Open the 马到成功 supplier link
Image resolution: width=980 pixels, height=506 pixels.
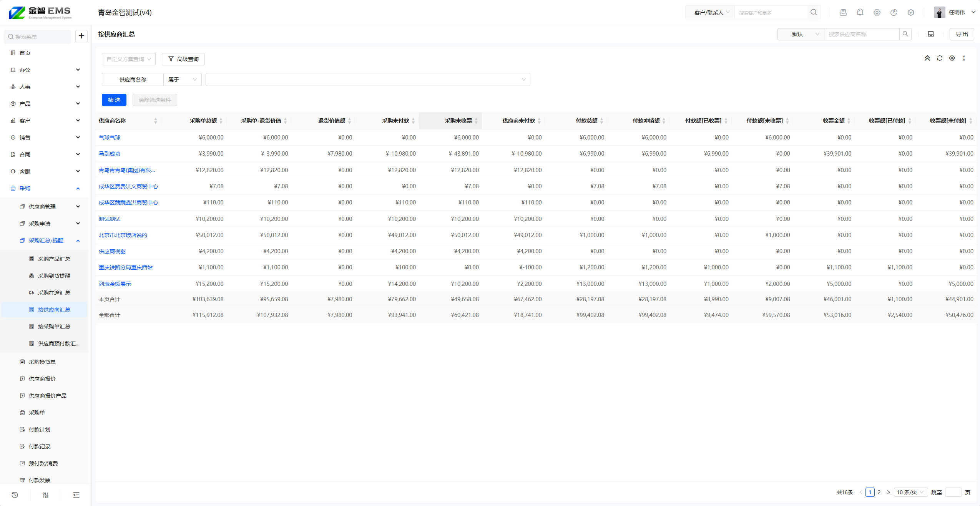click(110, 154)
